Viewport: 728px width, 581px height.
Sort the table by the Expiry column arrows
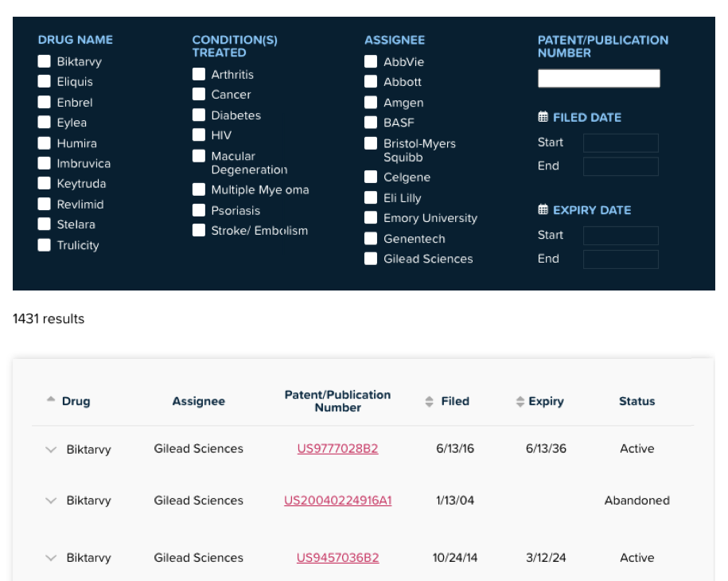coord(520,402)
